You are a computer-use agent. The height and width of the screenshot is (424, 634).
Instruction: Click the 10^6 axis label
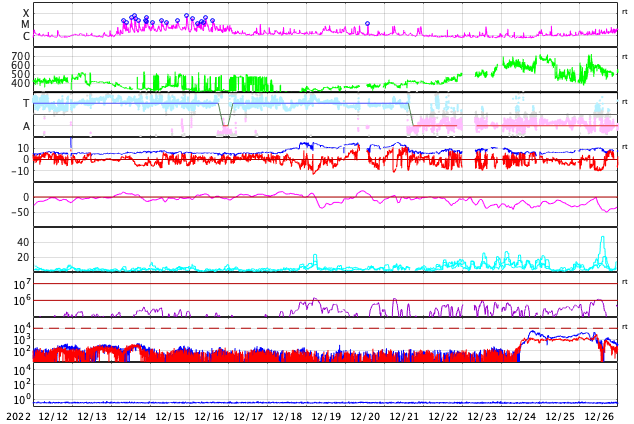point(22,301)
